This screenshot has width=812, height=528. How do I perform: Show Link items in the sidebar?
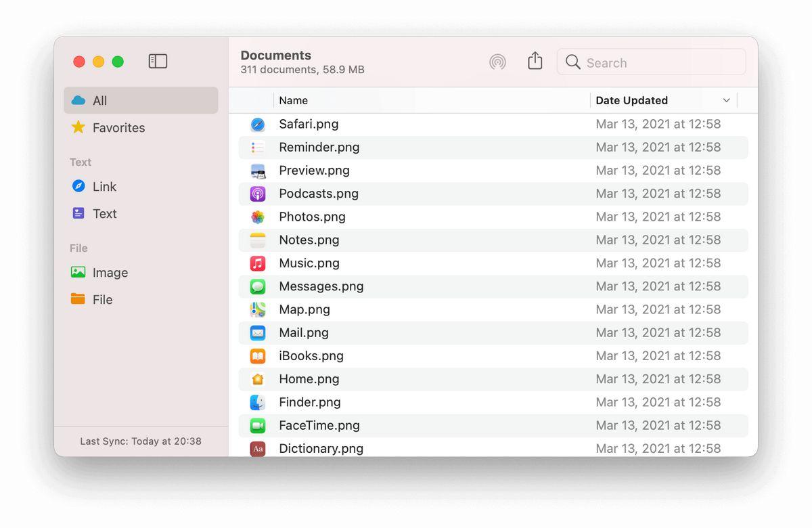(104, 187)
